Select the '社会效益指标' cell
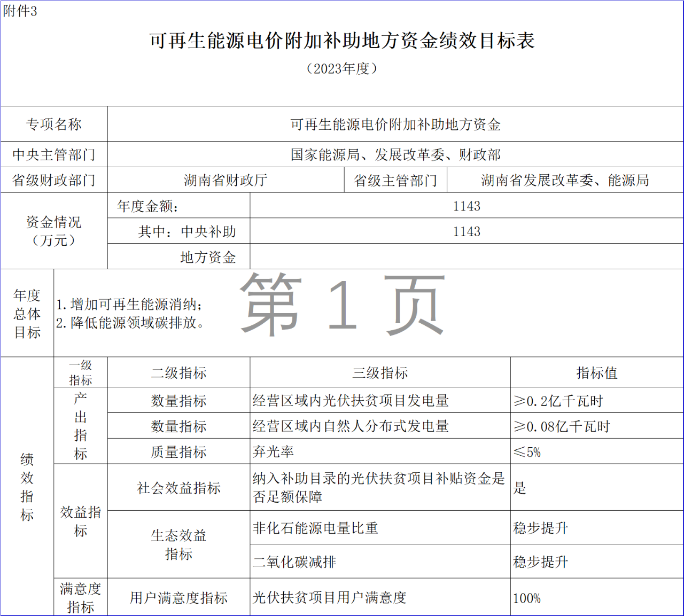684x616 pixels. pos(178,487)
